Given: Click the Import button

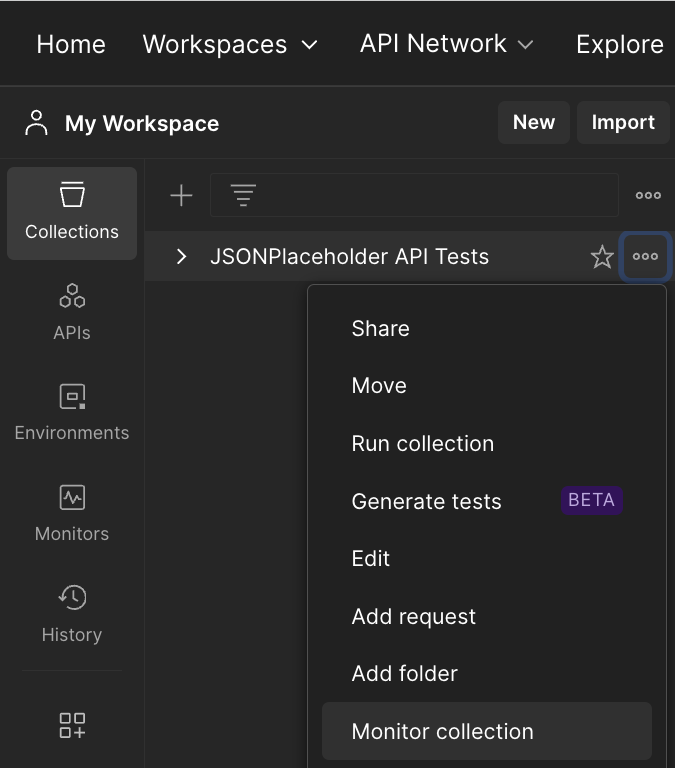Looking at the screenshot, I should (x=623, y=122).
